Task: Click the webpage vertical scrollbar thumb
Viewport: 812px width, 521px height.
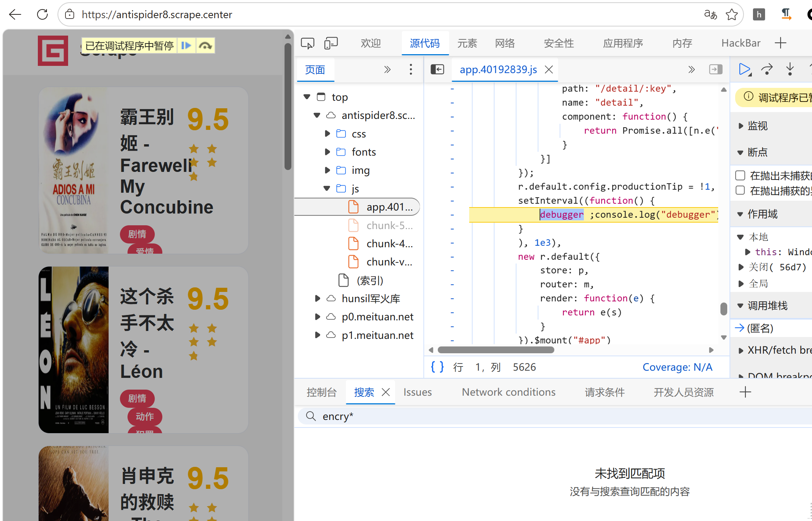Action: tap(288, 106)
